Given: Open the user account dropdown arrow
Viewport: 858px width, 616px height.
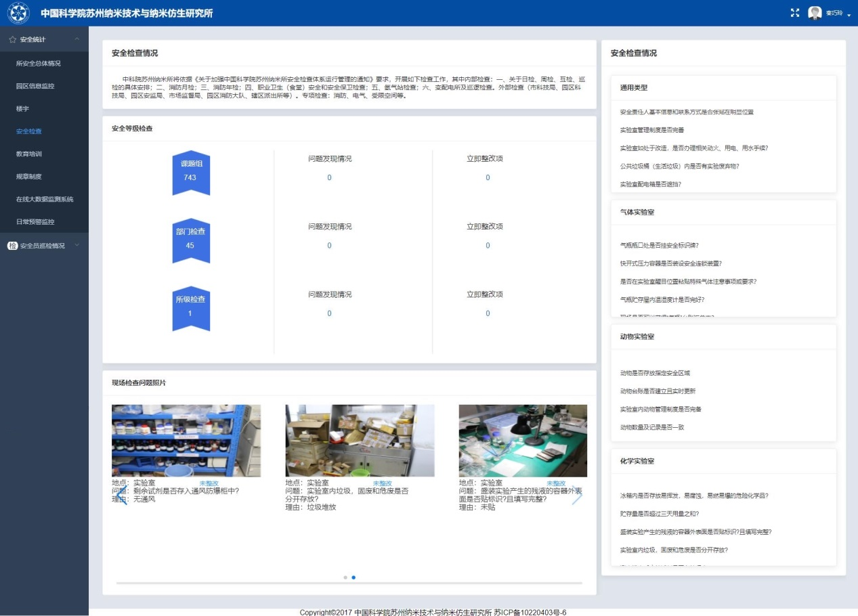Looking at the screenshot, I should (x=849, y=15).
